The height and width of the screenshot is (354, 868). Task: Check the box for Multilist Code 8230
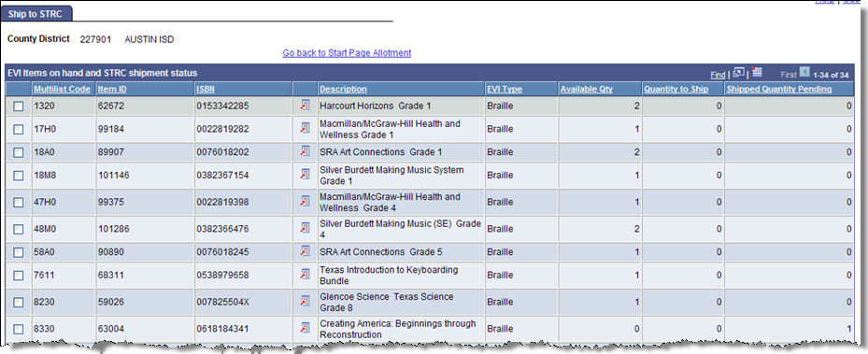(x=19, y=302)
